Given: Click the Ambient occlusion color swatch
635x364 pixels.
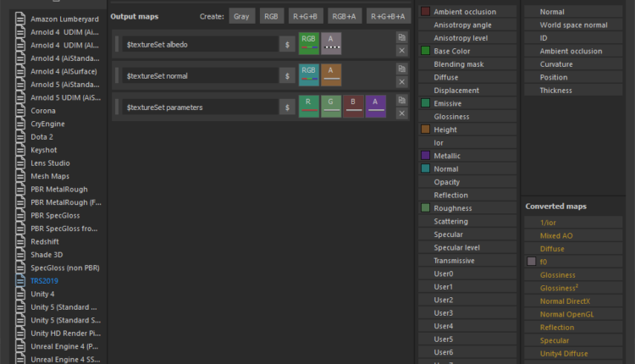Looking at the screenshot, I should pos(425,11).
